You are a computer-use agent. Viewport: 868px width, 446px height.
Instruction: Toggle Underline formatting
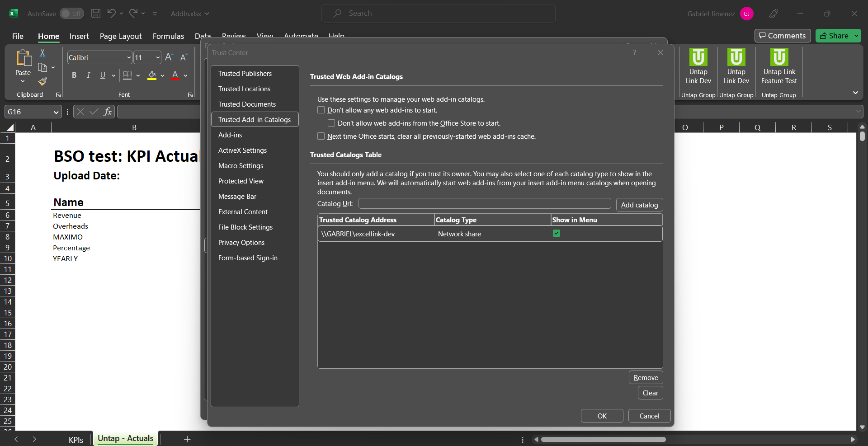(103, 75)
